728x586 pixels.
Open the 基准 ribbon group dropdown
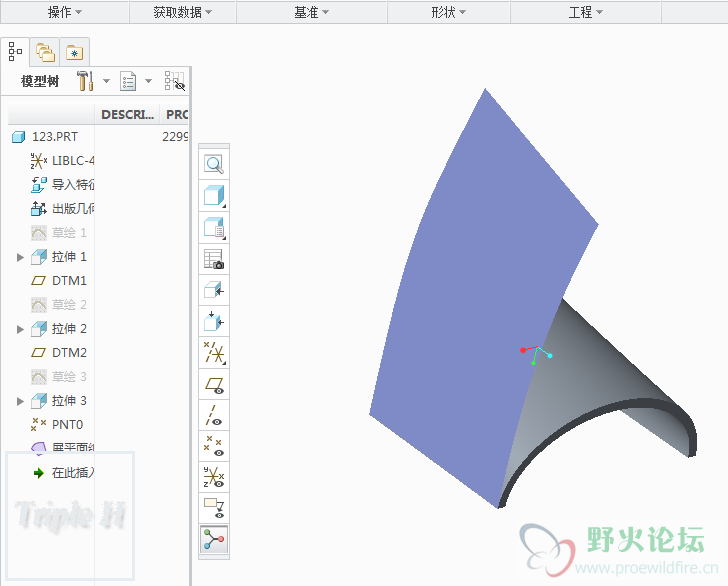[312, 12]
